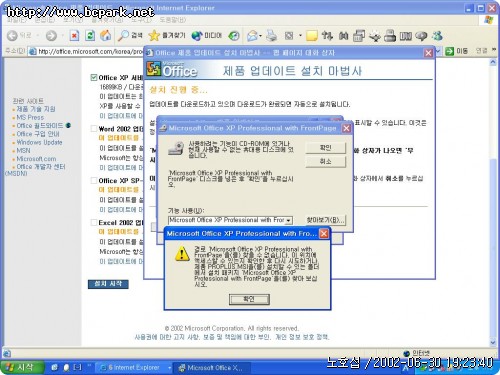500x375 pixels.
Task: Click 확인 in the error message box
Action: click(249, 299)
